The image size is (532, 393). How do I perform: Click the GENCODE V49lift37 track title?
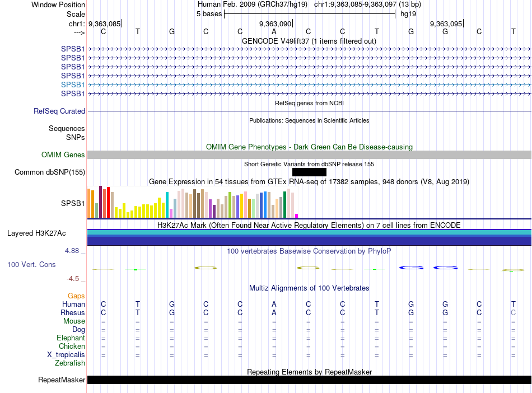(x=309, y=41)
